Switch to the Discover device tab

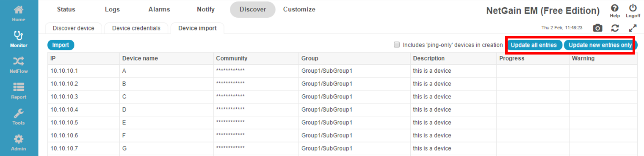pyautogui.click(x=74, y=28)
